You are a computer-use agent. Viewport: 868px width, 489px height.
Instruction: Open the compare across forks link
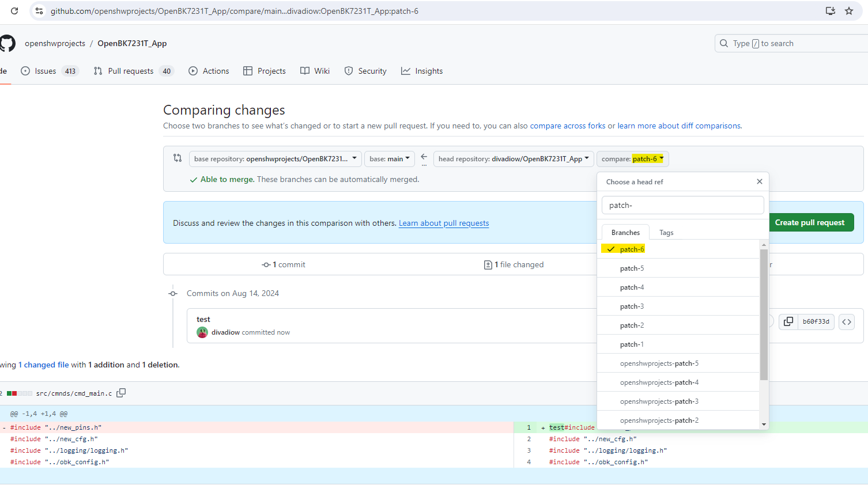(x=568, y=126)
